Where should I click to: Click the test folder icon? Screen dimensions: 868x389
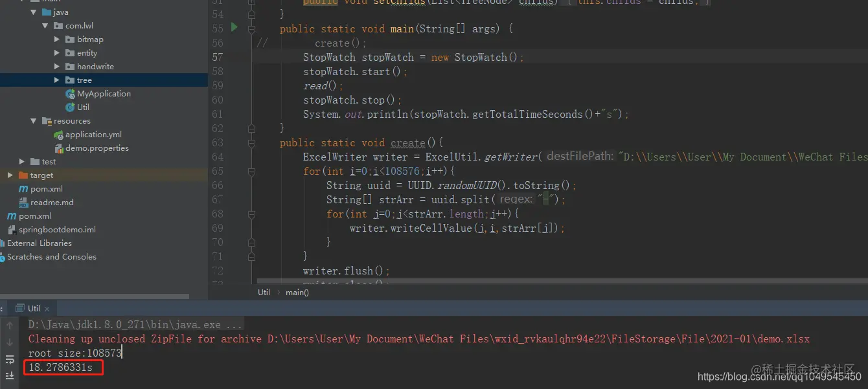[35, 162]
